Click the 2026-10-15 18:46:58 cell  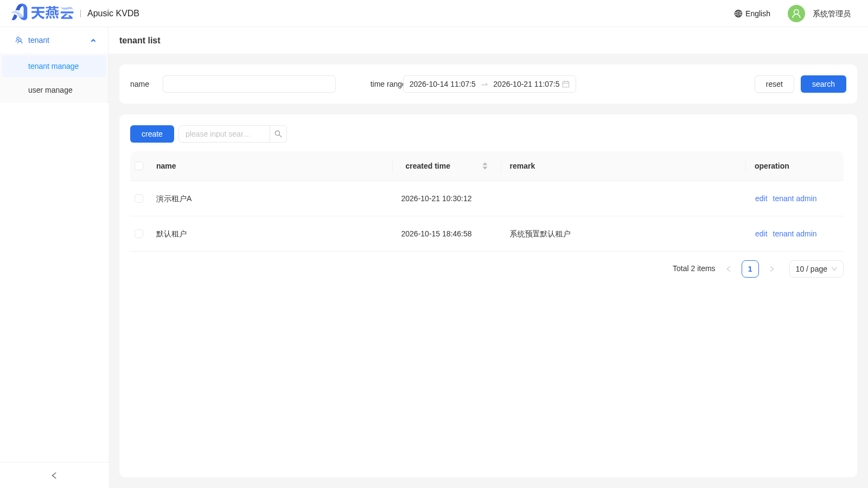(436, 234)
